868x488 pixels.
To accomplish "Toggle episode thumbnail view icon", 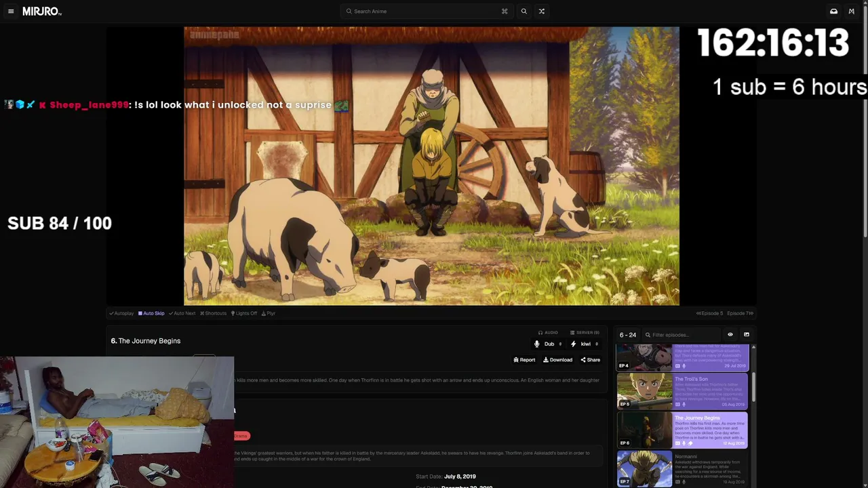I will coord(747,335).
